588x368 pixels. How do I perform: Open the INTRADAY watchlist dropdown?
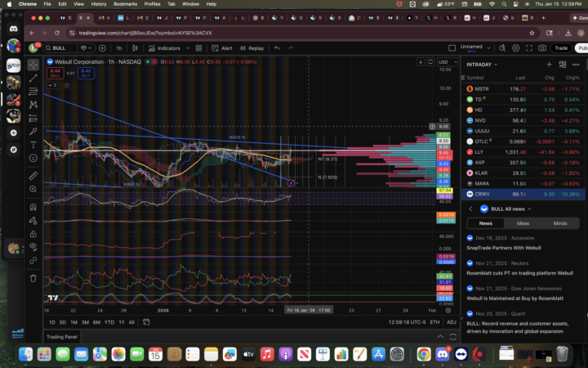point(482,65)
